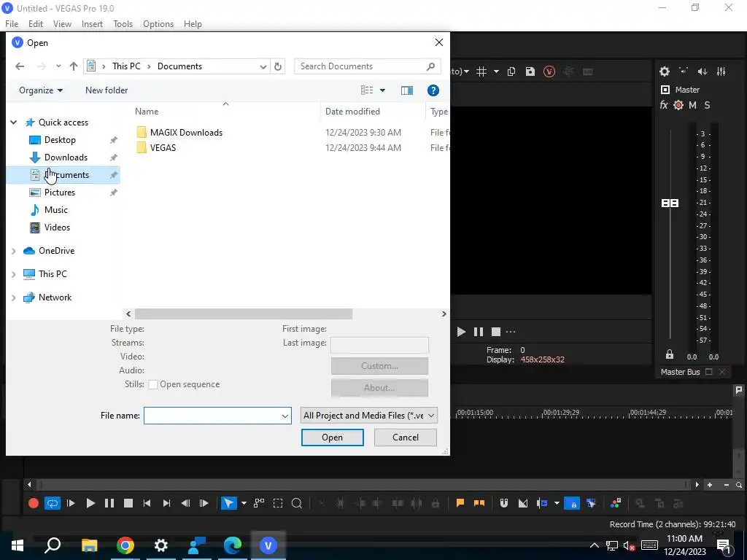Expand the Overlays grid dropdown arrow
This screenshot has height=560, width=747.
pyautogui.click(x=496, y=71)
